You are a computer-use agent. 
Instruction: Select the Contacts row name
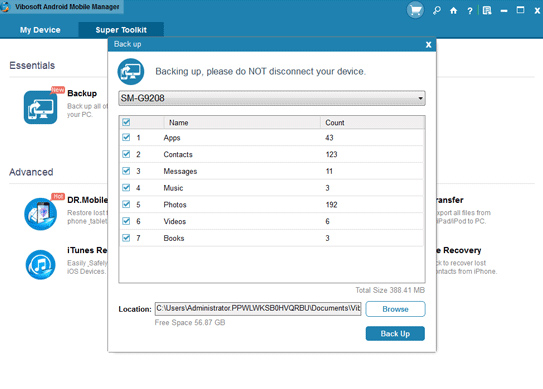coord(178,154)
